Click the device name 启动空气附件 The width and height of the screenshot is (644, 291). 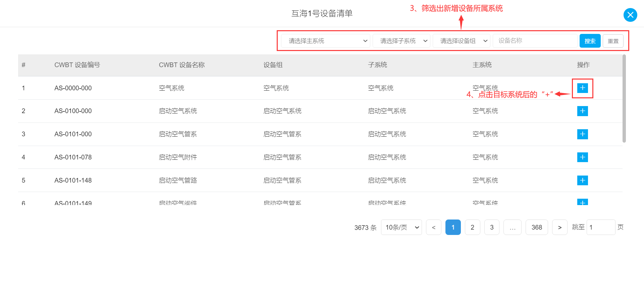[x=178, y=157]
